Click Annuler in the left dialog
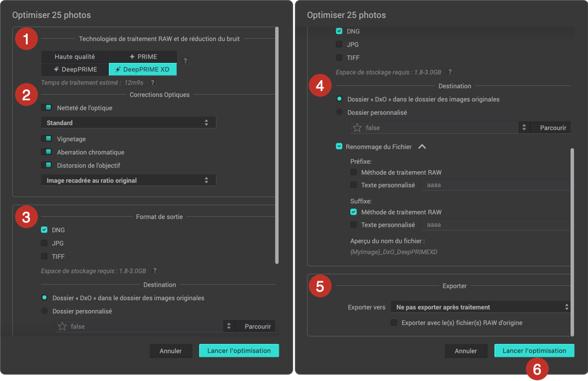Image resolution: width=588 pixels, height=381 pixels. tap(170, 351)
